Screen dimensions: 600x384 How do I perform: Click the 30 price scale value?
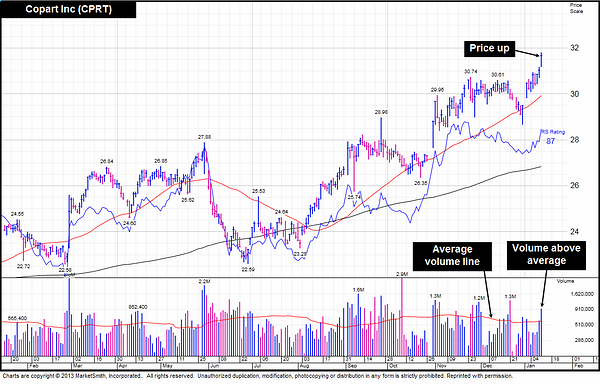pyautogui.click(x=574, y=94)
